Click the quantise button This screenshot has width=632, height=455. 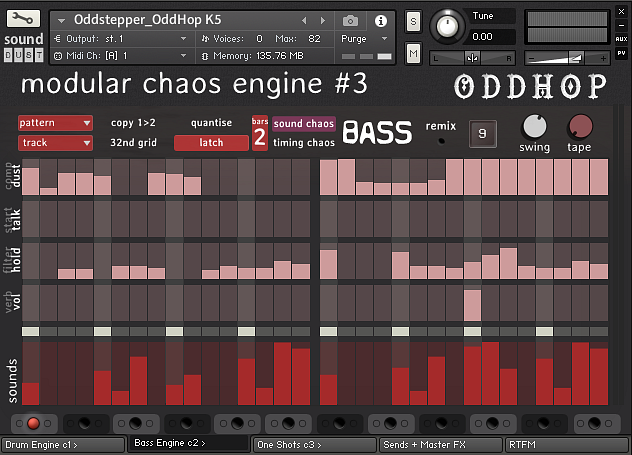tap(211, 123)
